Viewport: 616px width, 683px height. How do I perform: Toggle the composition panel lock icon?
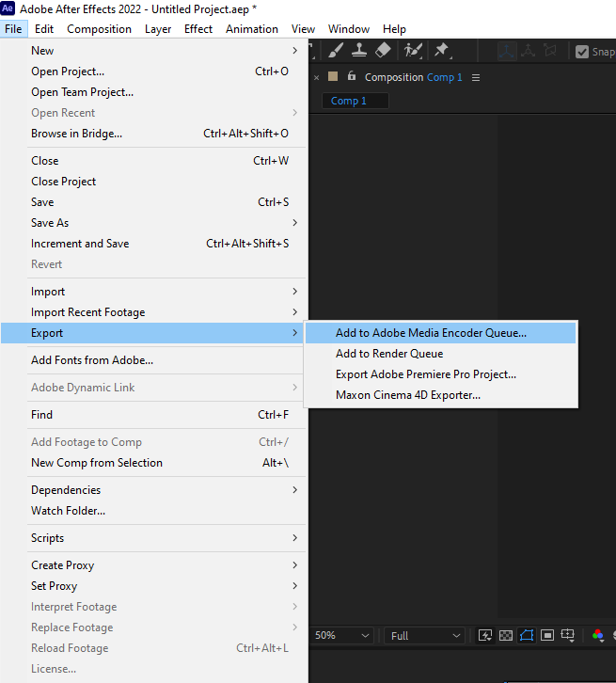coord(352,76)
